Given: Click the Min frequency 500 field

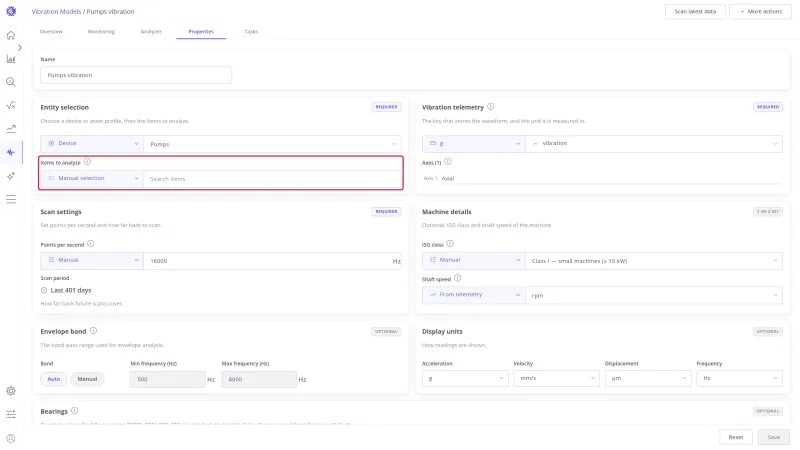Looking at the screenshot, I should tap(168, 379).
